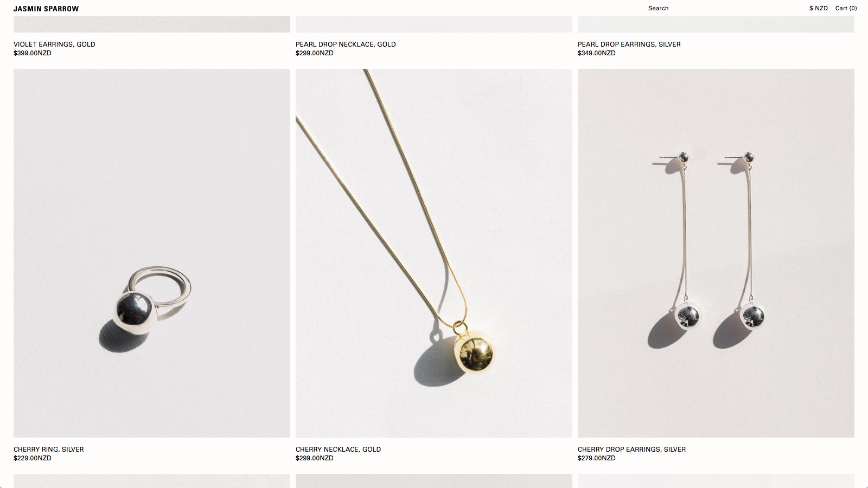Click the $349.00NZD Pearl Drop Earrings price
The image size is (868, 488).
[x=597, y=53]
